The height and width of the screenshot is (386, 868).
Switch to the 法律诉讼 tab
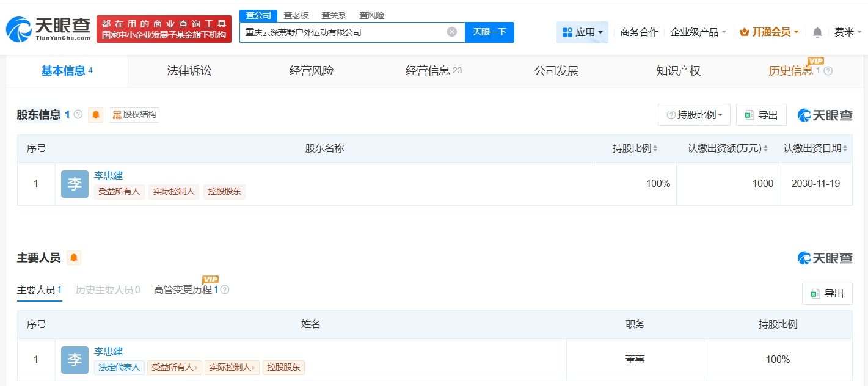[x=189, y=71]
